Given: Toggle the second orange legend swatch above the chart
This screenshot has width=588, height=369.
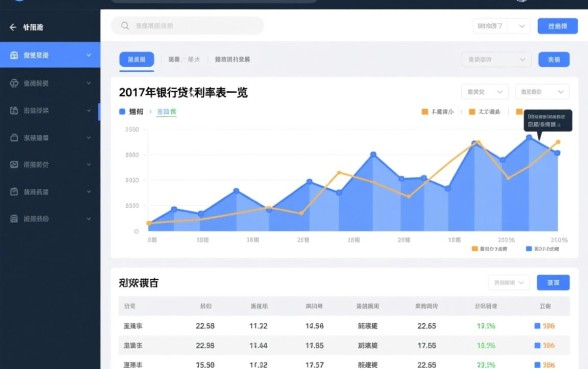Looking at the screenshot, I should [472, 112].
